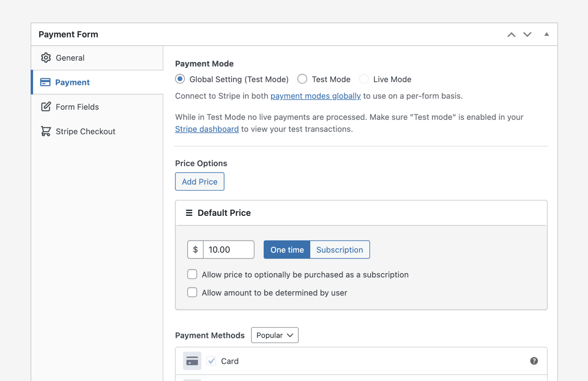Switch to Form Fields tab

click(97, 107)
